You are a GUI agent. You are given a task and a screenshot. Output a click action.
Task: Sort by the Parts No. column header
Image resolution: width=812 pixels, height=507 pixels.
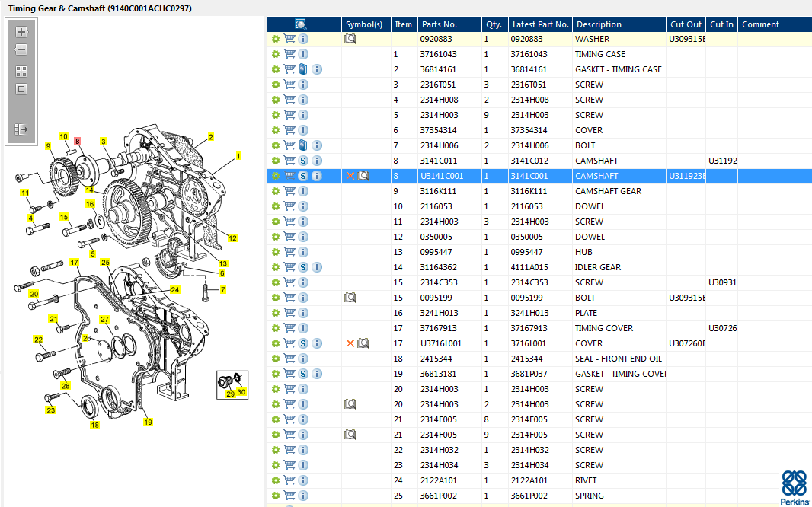(x=440, y=24)
